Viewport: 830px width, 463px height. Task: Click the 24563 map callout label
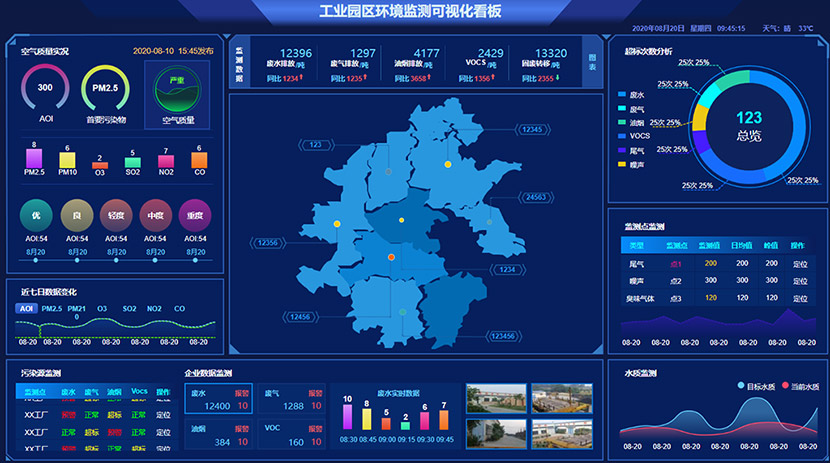click(536, 197)
